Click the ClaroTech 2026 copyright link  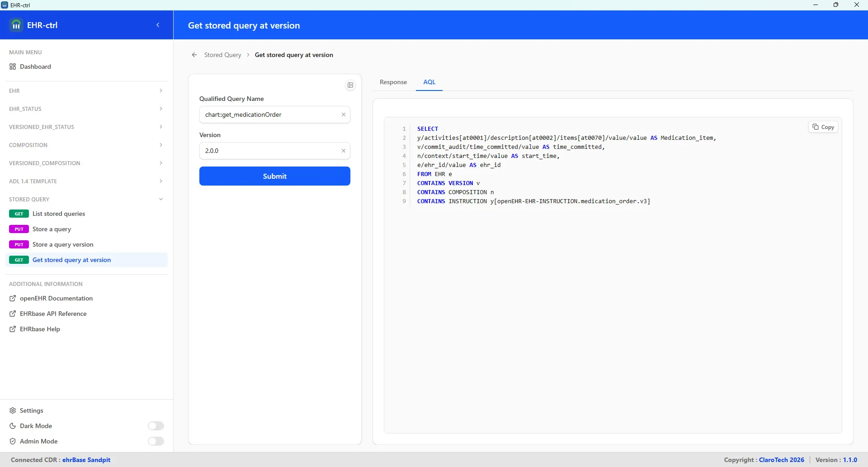tap(782, 460)
